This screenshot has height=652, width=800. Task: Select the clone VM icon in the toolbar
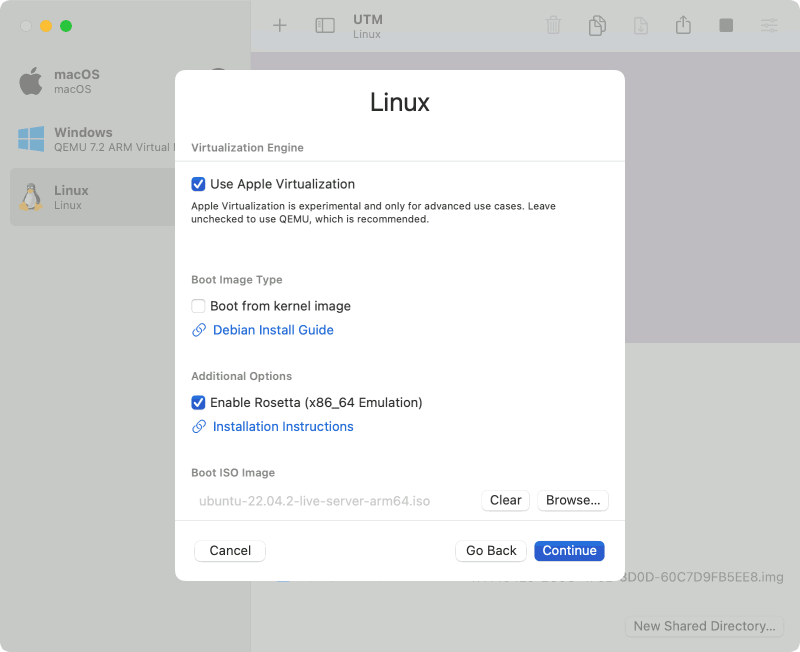597,25
